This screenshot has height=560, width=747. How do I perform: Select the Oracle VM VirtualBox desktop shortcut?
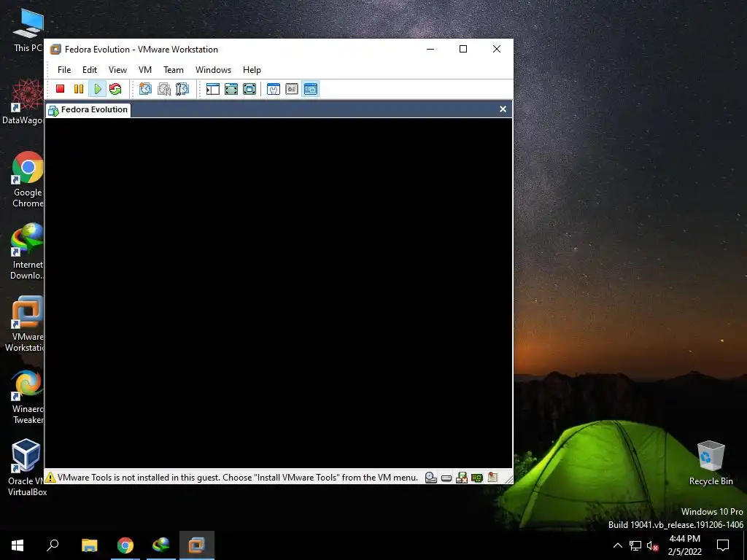(27, 467)
